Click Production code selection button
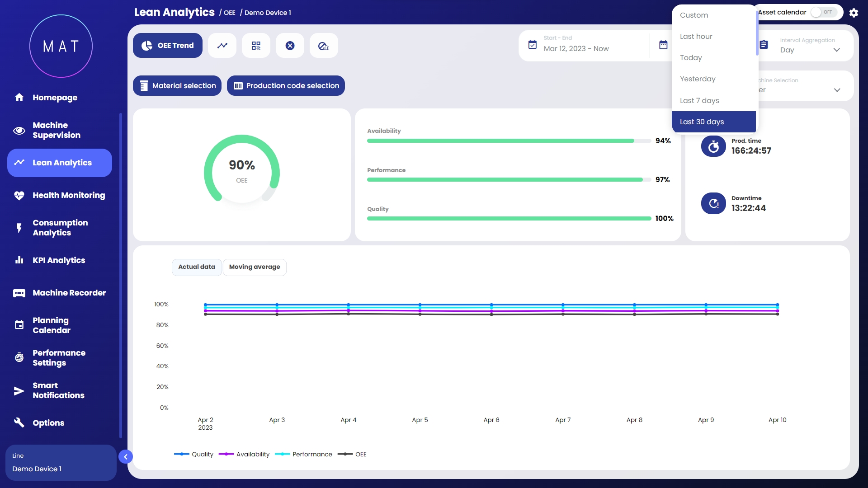 (286, 86)
